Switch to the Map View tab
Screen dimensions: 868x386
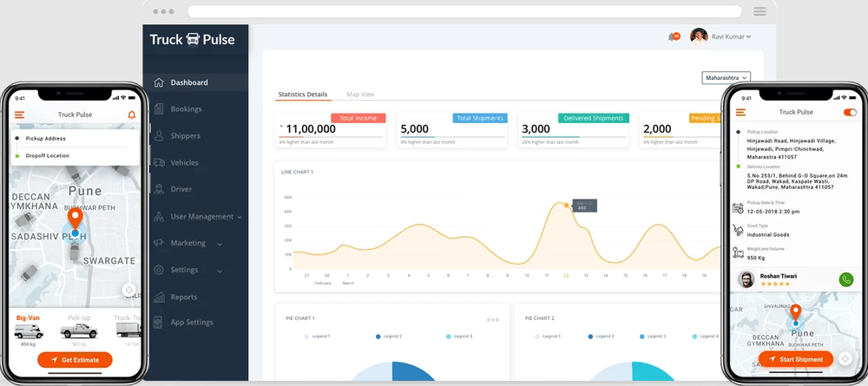[360, 95]
